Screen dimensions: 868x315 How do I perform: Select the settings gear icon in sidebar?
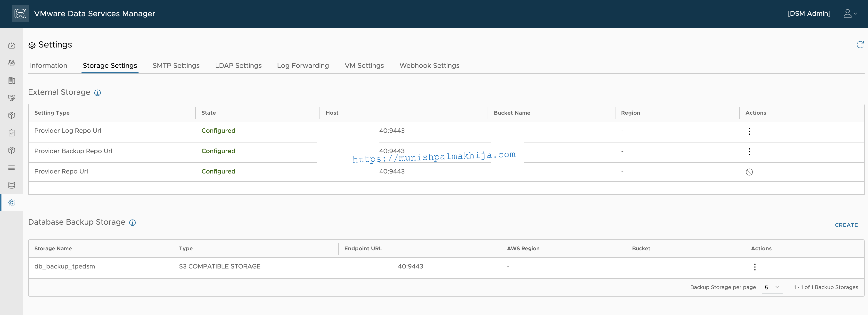(12, 203)
